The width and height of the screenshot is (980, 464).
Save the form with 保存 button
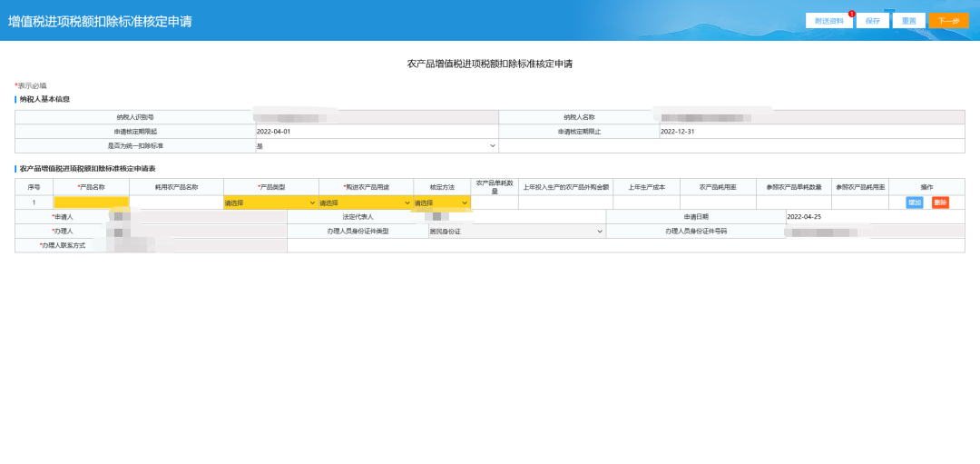pyautogui.click(x=872, y=21)
